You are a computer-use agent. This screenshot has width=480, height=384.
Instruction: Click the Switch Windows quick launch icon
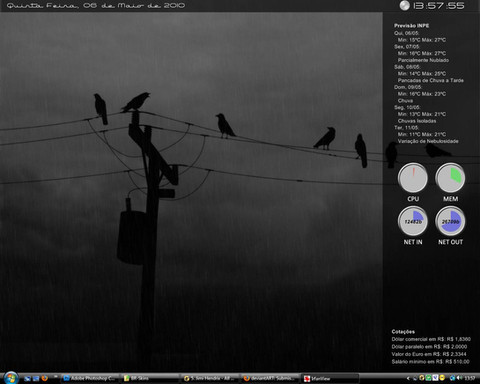(x=36, y=378)
